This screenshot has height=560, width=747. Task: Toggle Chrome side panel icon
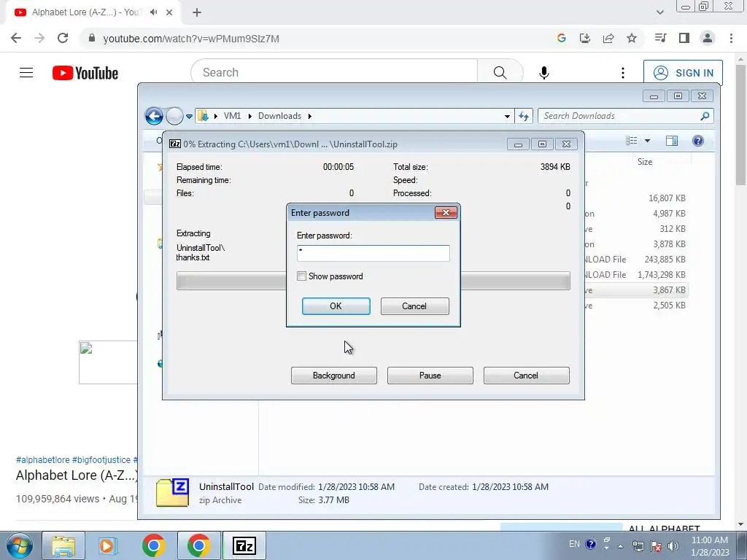tap(684, 38)
